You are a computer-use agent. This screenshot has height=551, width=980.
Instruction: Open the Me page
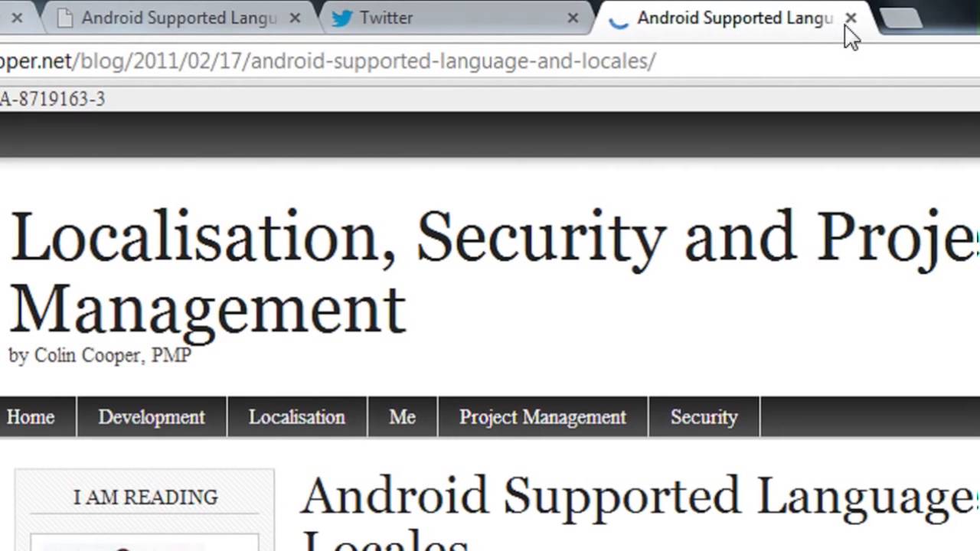tap(402, 417)
